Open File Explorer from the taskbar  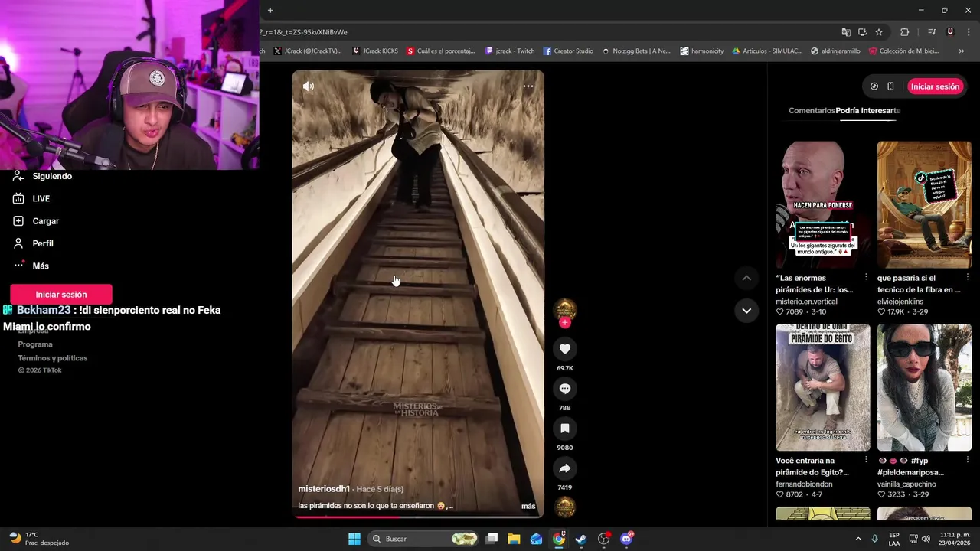pyautogui.click(x=514, y=539)
